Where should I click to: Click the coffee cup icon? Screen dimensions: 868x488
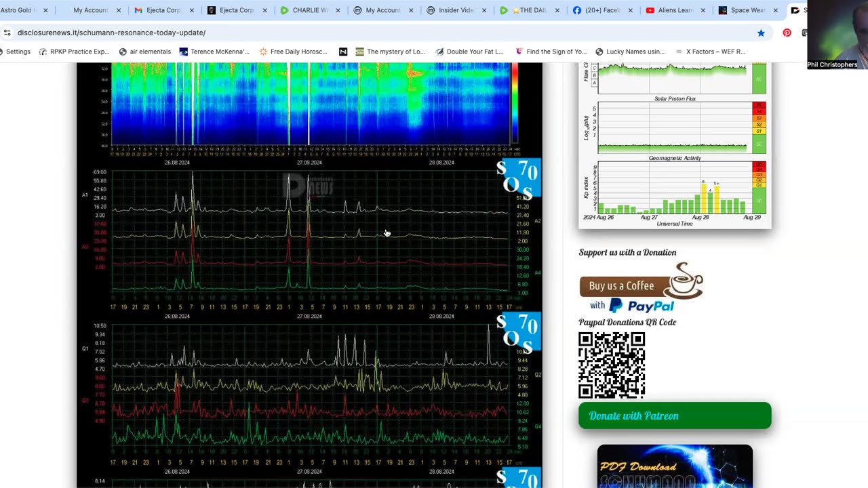pos(684,281)
